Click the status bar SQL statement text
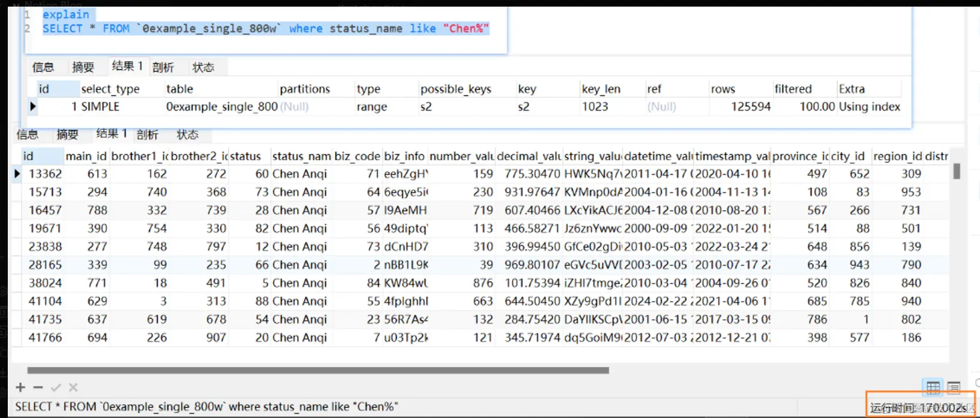 tap(206, 407)
